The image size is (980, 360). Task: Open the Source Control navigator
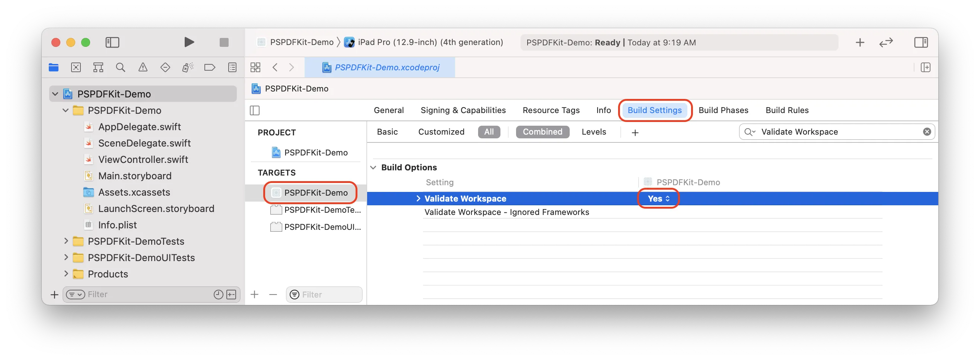point(76,67)
